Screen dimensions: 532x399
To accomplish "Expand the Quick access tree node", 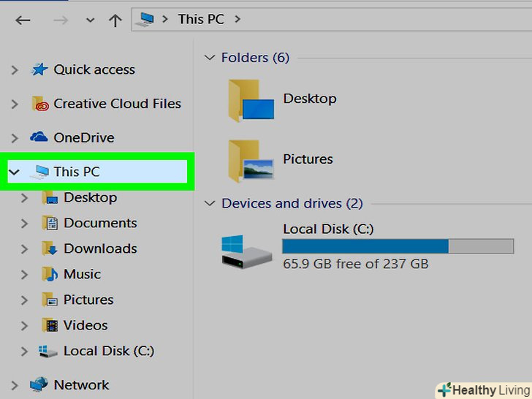I will point(15,70).
